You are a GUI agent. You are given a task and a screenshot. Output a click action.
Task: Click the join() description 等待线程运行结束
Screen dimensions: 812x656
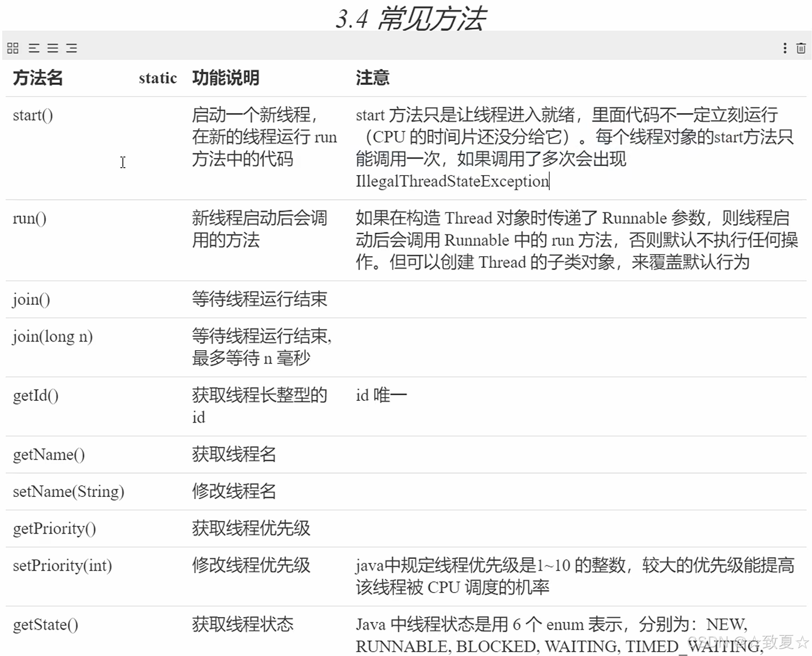click(x=259, y=299)
